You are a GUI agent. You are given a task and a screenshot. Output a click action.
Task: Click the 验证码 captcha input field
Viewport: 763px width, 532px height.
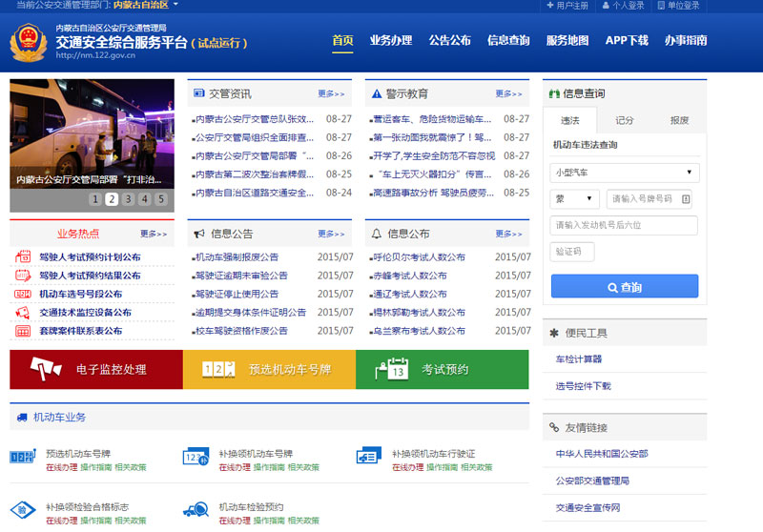pyautogui.click(x=571, y=252)
